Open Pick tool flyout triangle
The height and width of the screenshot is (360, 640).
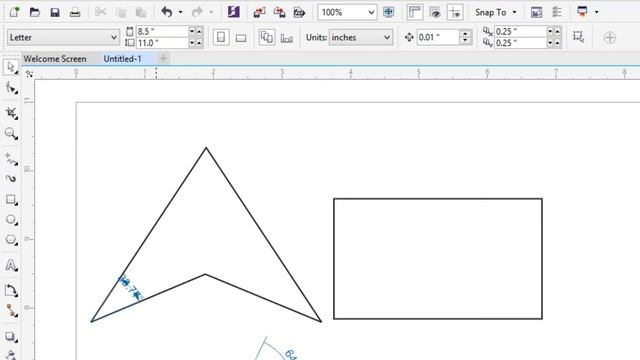pyautogui.click(x=16, y=73)
